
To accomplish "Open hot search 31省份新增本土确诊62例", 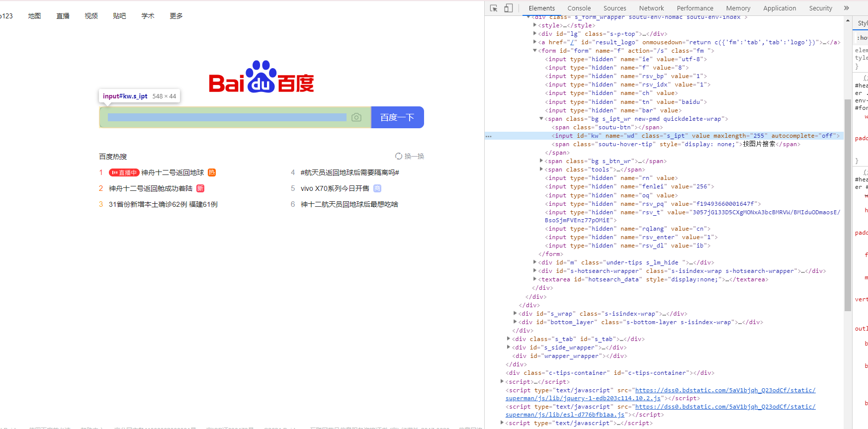I will (163, 204).
